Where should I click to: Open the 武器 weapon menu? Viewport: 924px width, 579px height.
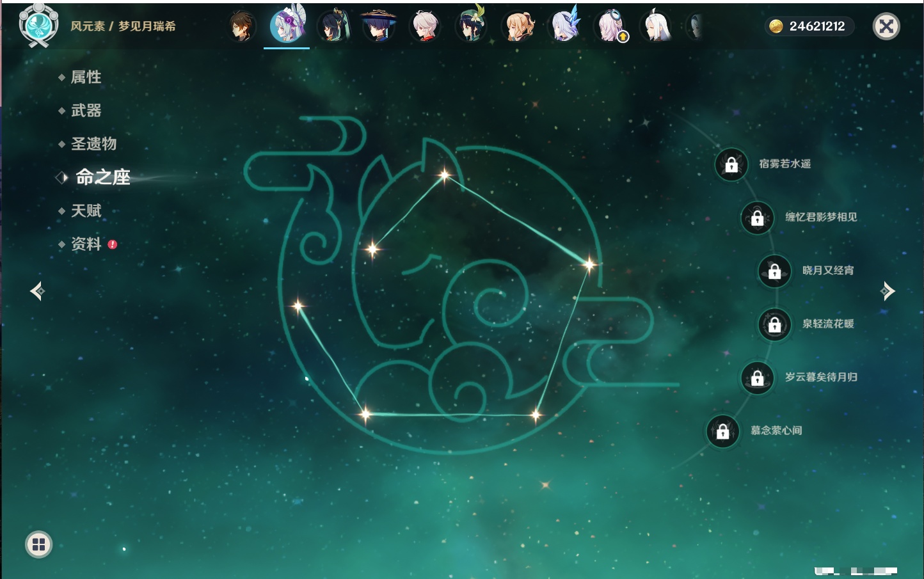click(x=86, y=111)
